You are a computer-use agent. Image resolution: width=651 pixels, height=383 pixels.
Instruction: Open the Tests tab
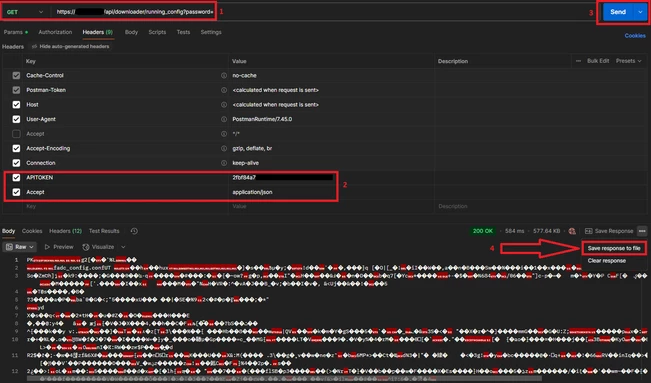tap(183, 32)
